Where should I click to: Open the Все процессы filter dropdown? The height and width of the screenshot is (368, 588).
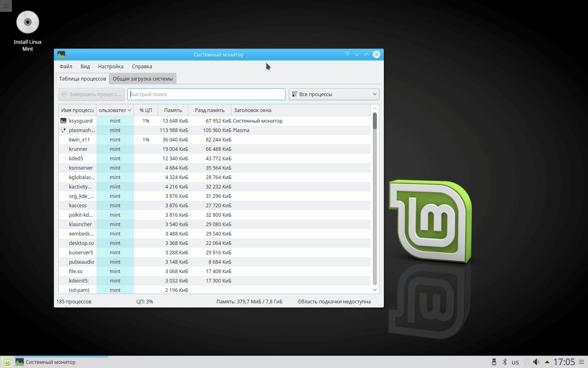tap(334, 94)
